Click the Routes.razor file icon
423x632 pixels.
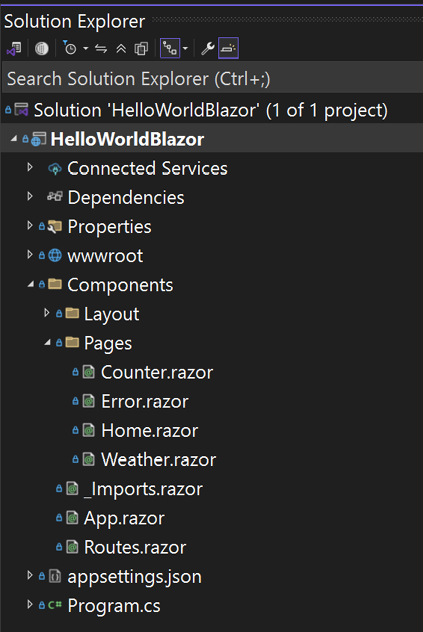pos(72,547)
